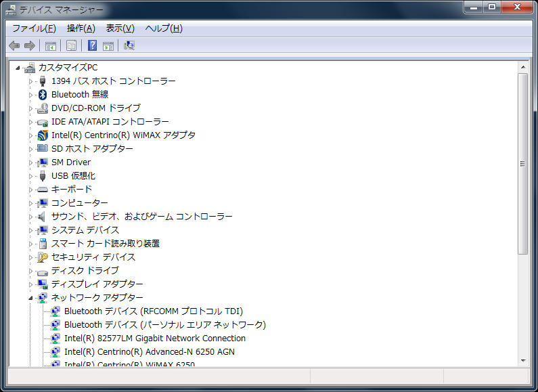
Task: Open the 操作(A) menu
Action: coord(81,28)
